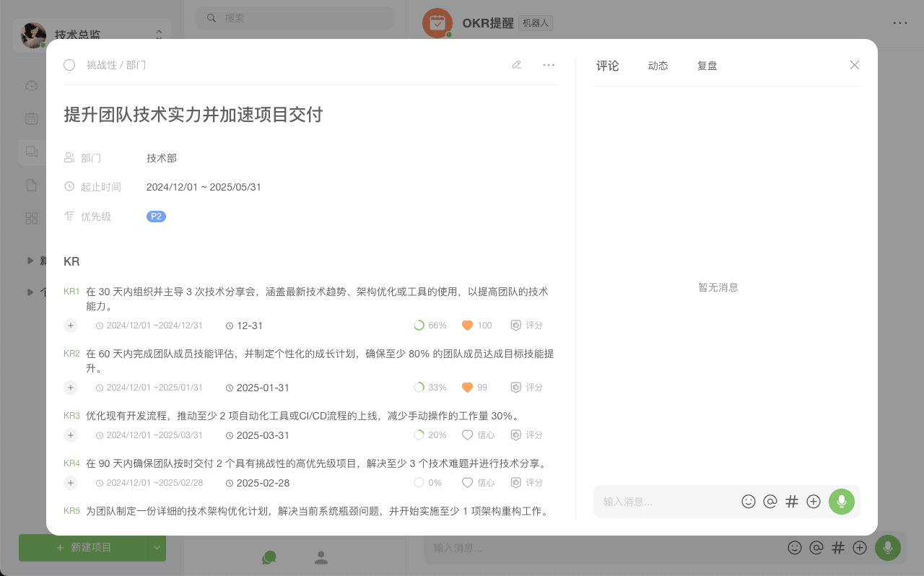Expand the first collapsed tree arrow in sidebar
The height and width of the screenshot is (576, 924).
point(30,260)
